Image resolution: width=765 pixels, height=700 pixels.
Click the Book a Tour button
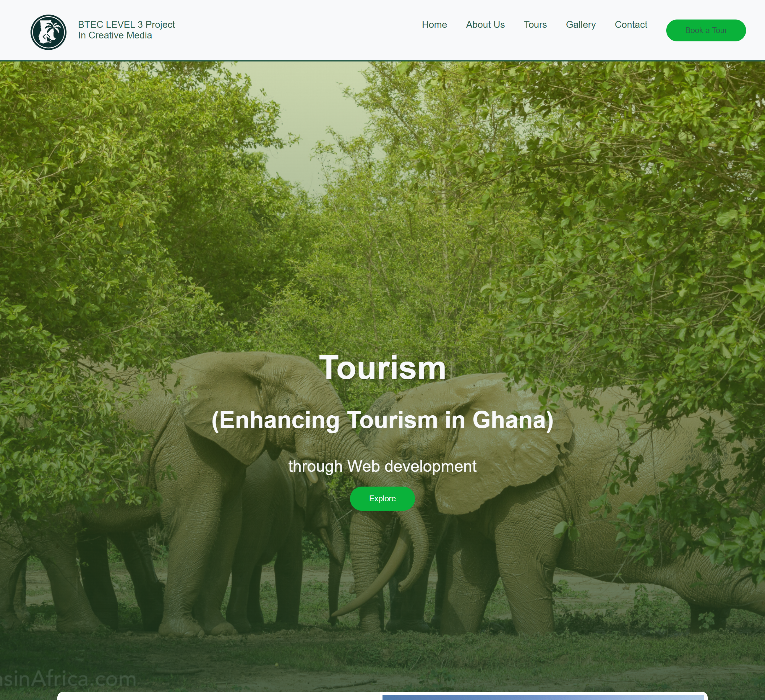point(706,30)
